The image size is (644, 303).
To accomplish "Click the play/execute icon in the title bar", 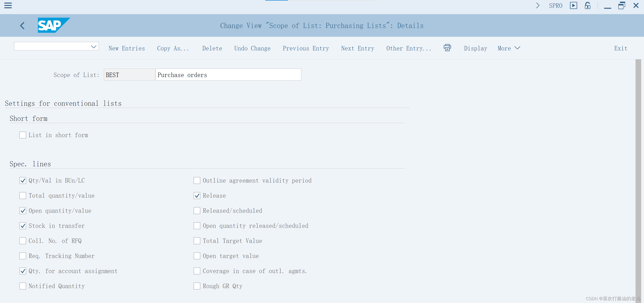I will (x=574, y=5).
